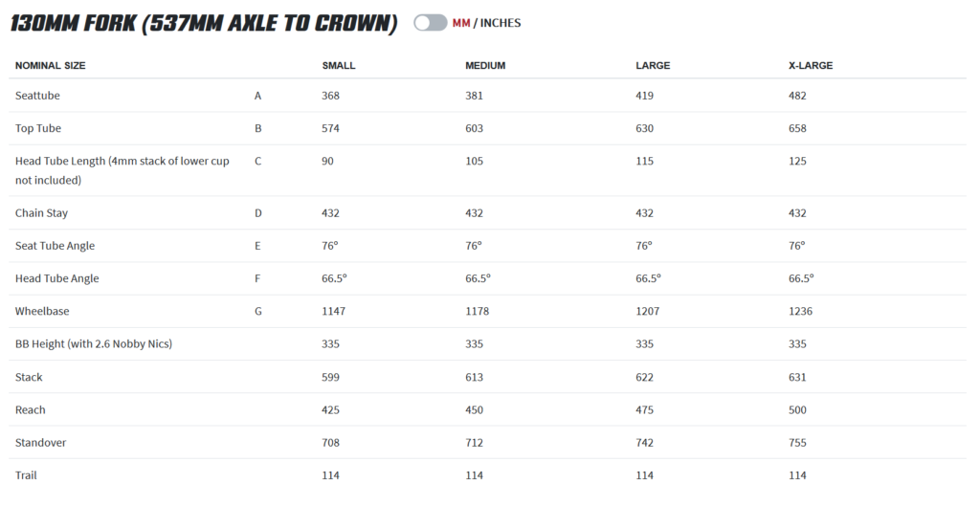Screen dimensions: 980x506
Task: Click the INCHES unit label
Action: click(500, 23)
